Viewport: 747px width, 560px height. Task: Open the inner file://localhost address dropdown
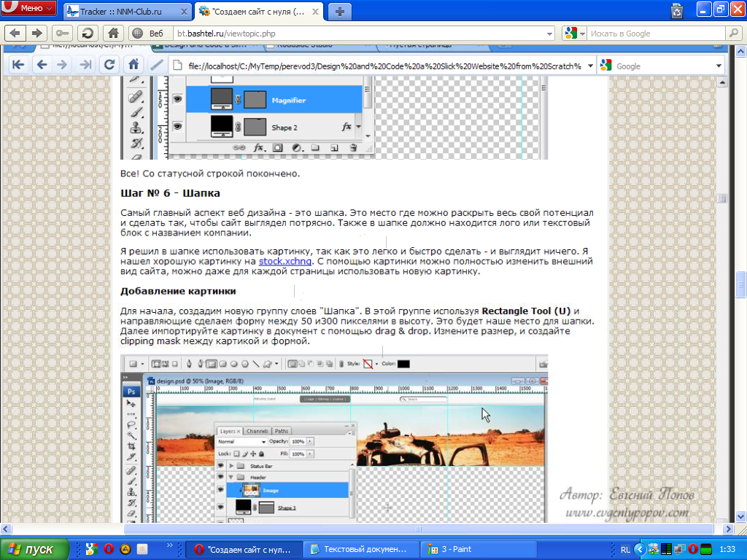tap(590, 66)
